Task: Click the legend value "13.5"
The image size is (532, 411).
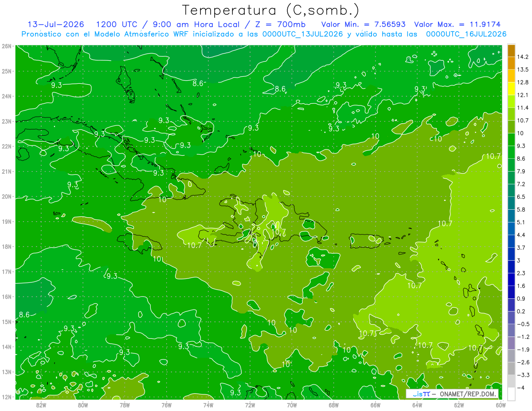Action: click(523, 70)
